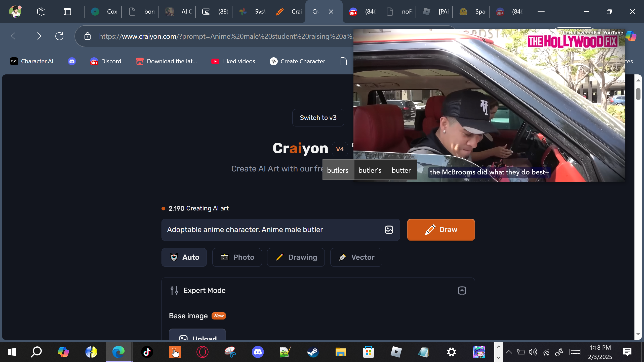This screenshot has width=644, height=362.
Task: Open Windows Start menu
Action: [12, 352]
